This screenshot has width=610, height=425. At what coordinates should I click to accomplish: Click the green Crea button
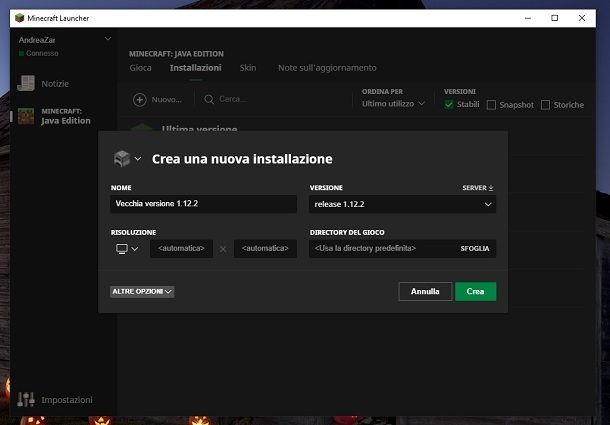[475, 292]
